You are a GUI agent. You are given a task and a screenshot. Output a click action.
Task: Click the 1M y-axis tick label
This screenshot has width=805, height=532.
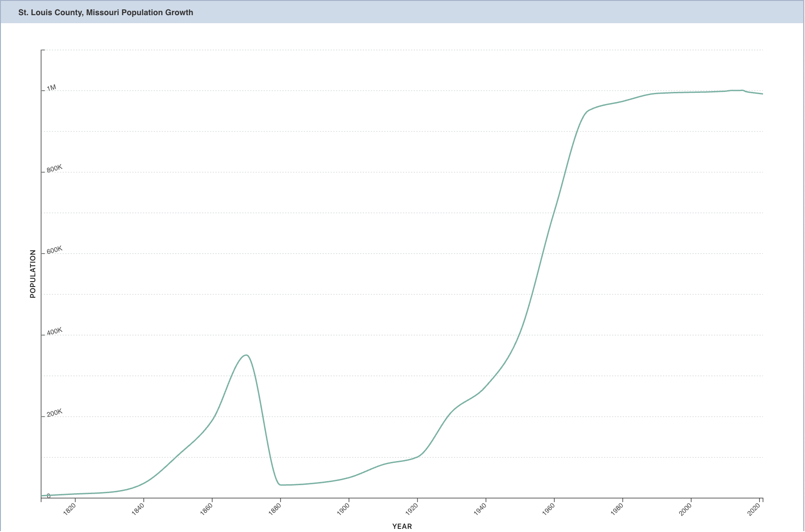[51, 88]
